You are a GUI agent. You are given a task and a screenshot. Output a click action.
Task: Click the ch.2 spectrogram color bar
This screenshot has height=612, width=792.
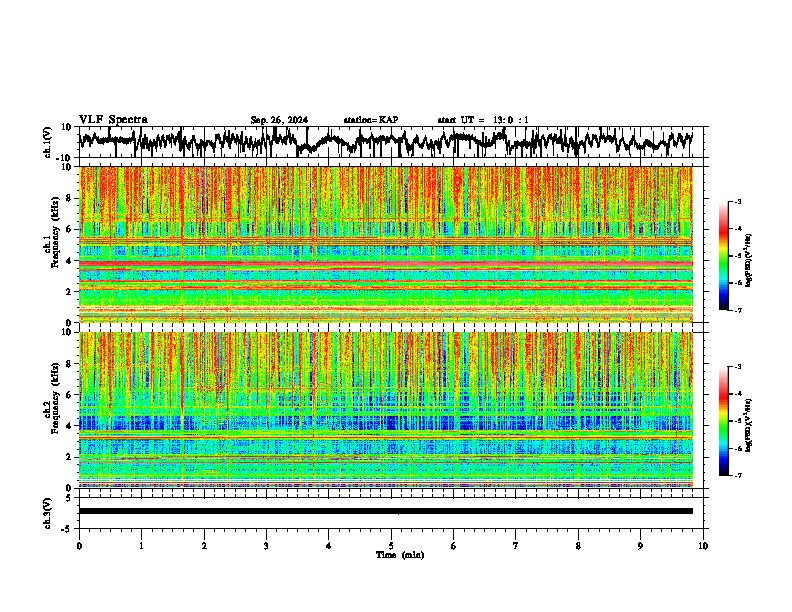[723, 421]
